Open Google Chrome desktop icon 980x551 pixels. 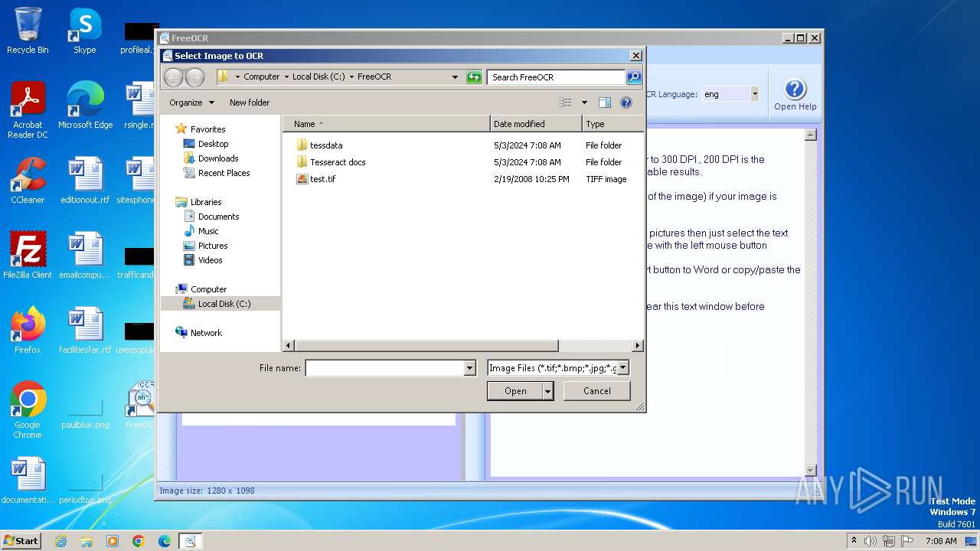[x=28, y=410]
